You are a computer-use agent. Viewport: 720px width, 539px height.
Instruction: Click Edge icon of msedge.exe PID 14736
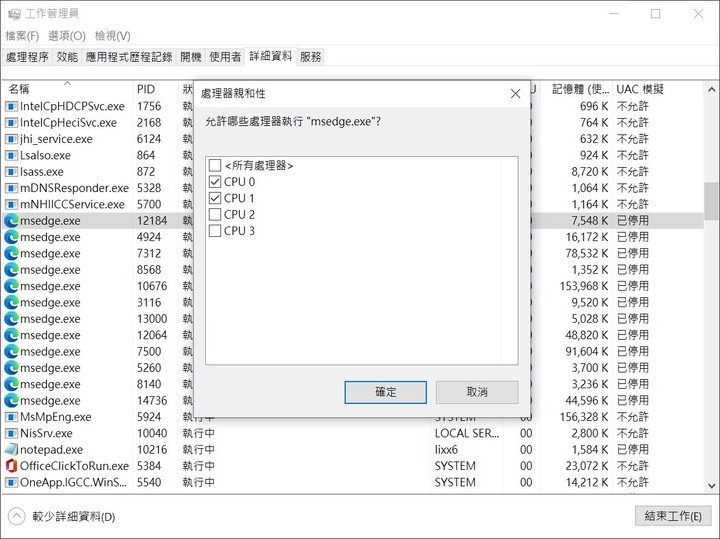11,401
